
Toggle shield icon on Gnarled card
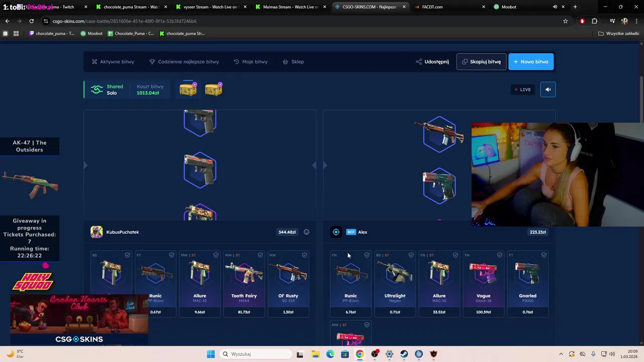click(544, 255)
